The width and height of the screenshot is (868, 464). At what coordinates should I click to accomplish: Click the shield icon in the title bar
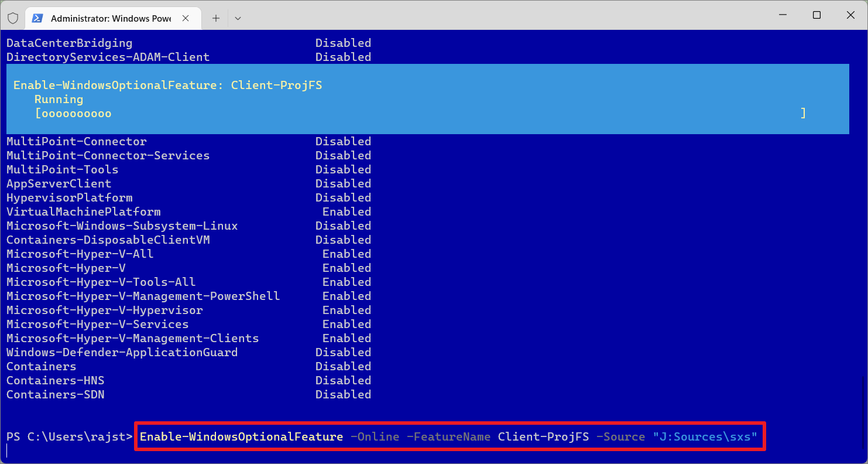click(12, 17)
